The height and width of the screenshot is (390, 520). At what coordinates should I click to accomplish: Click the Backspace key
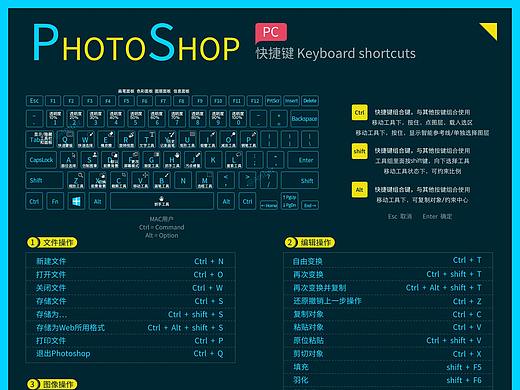coord(304,118)
